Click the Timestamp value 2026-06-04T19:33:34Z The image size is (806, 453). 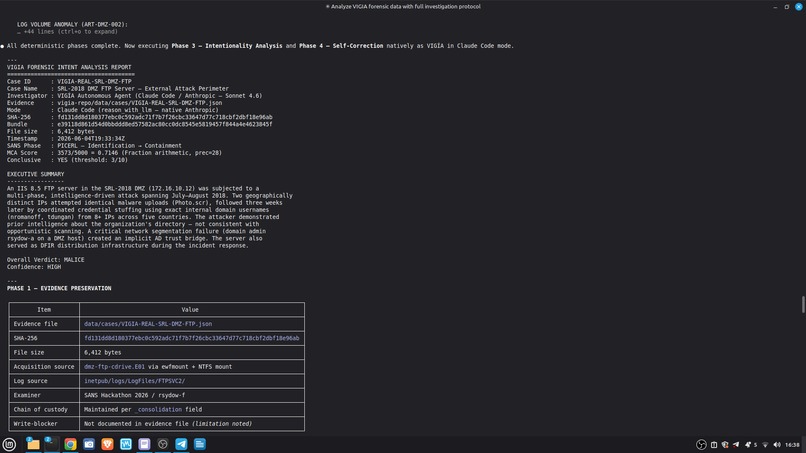click(91, 139)
